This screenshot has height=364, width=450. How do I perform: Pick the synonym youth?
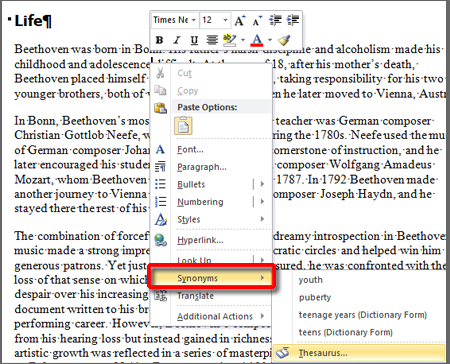click(x=311, y=280)
